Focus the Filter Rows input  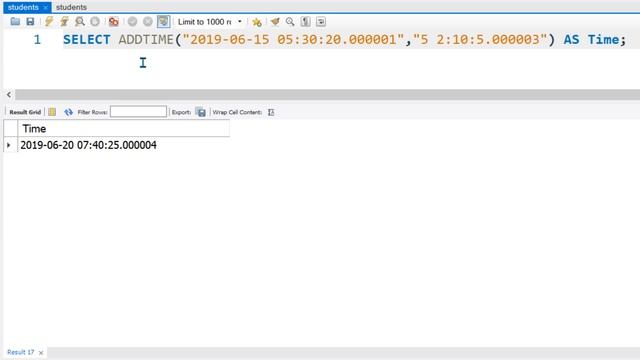coord(138,112)
